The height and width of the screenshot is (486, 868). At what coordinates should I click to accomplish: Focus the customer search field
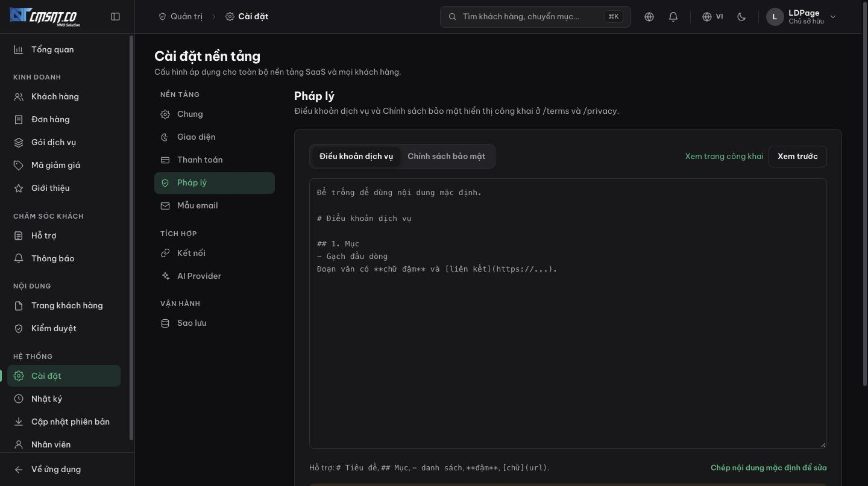coord(535,17)
